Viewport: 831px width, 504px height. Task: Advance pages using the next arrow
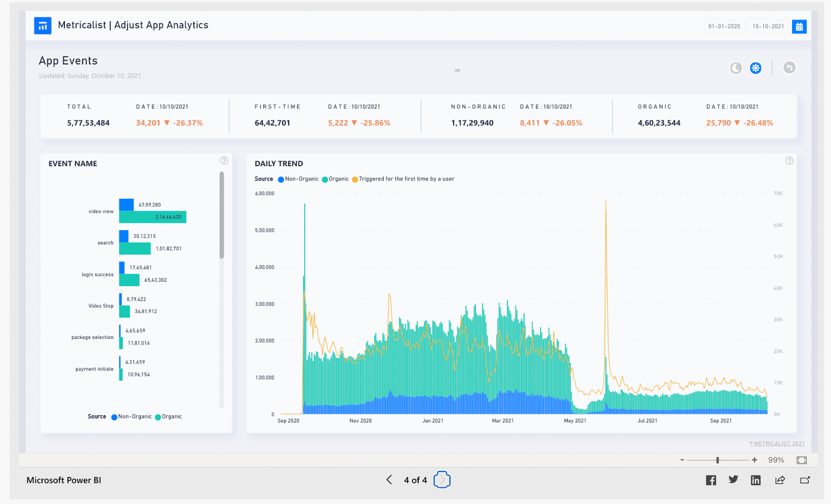(441, 480)
